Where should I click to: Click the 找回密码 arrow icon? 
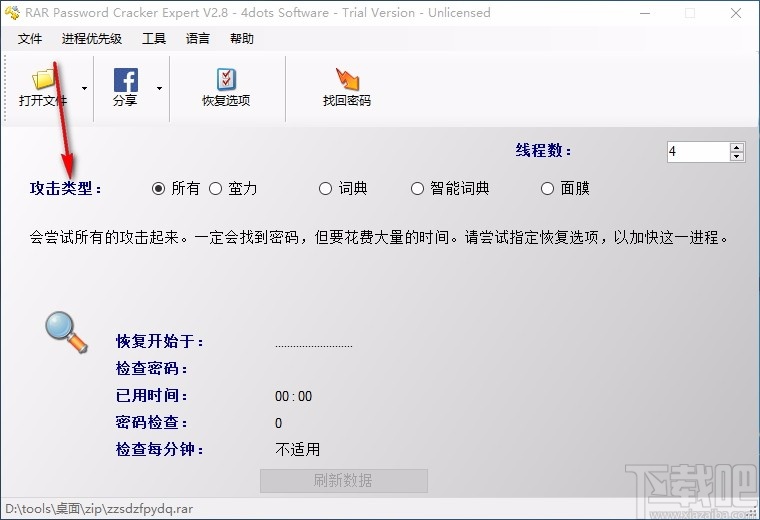coord(347,79)
